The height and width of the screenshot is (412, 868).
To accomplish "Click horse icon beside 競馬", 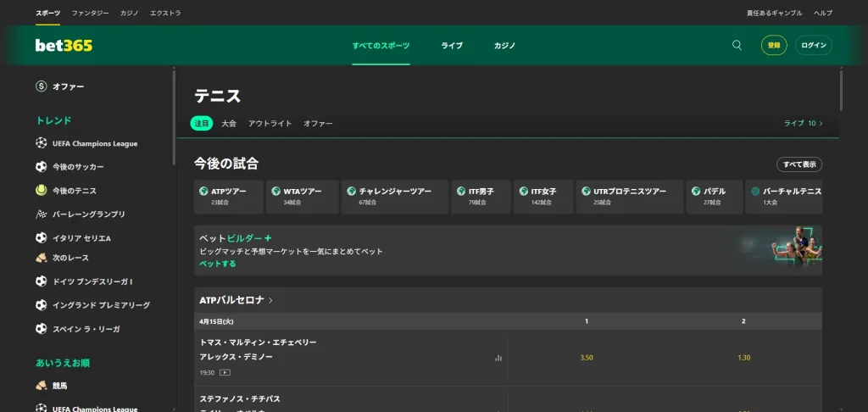I will pyautogui.click(x=41, y=386).
